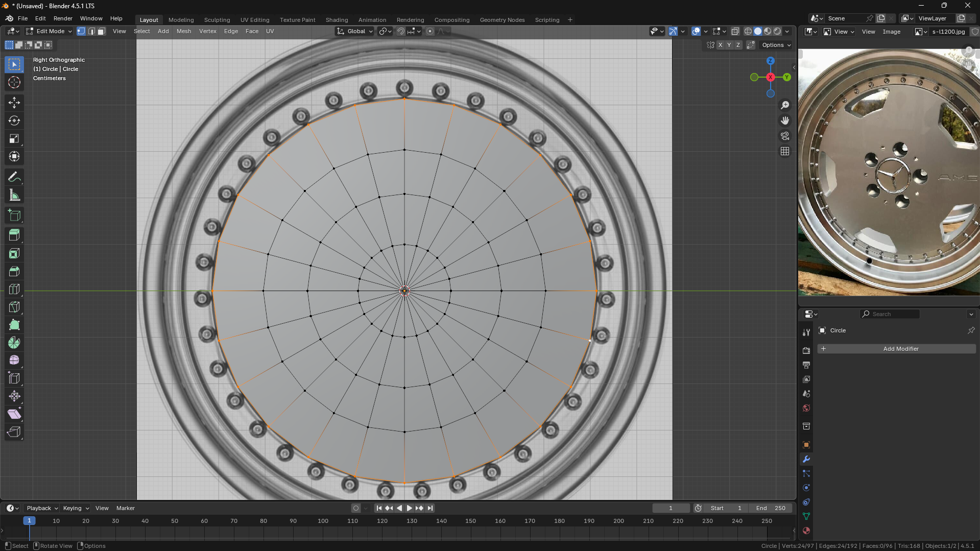Screen dimensions: 980x551
Task: Toggle X-ray display
Action: [x=735, y=32]
